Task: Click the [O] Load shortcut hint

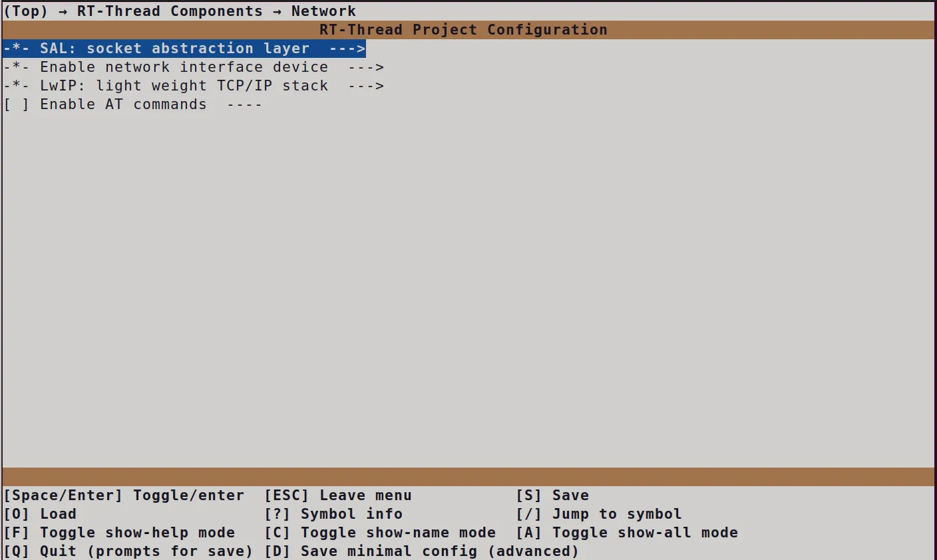Action: (x=40, y=514)
